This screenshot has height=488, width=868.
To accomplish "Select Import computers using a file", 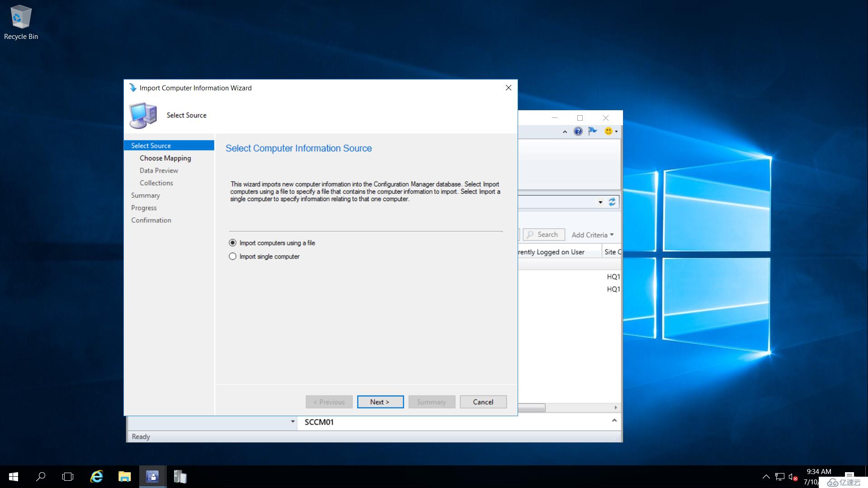I will click(232, 243).
